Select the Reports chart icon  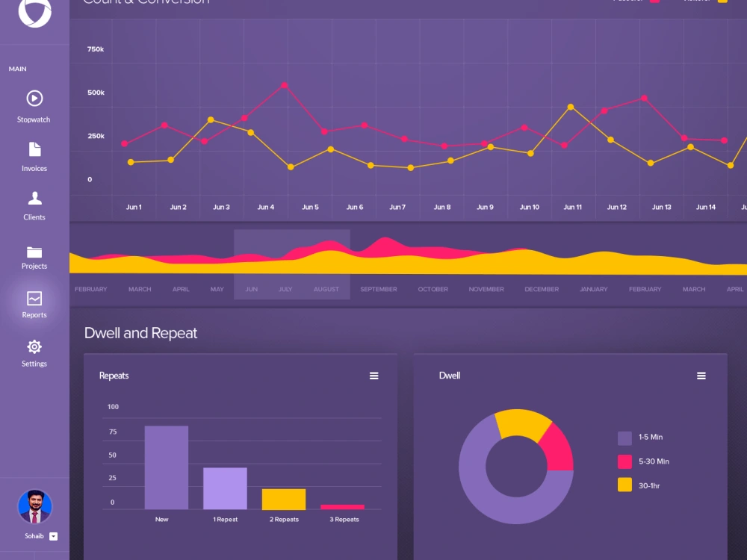tap(34, 299)
